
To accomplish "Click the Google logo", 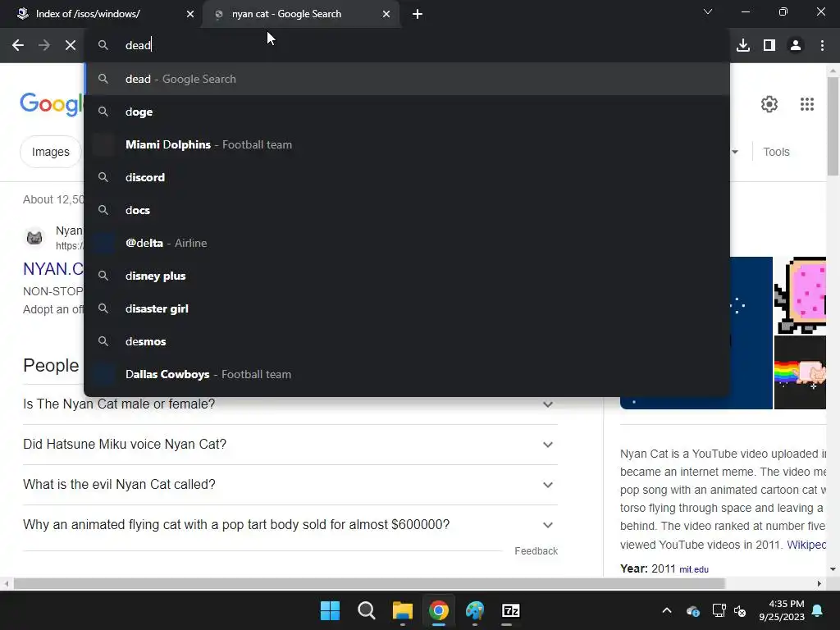I will click(52, 104).
